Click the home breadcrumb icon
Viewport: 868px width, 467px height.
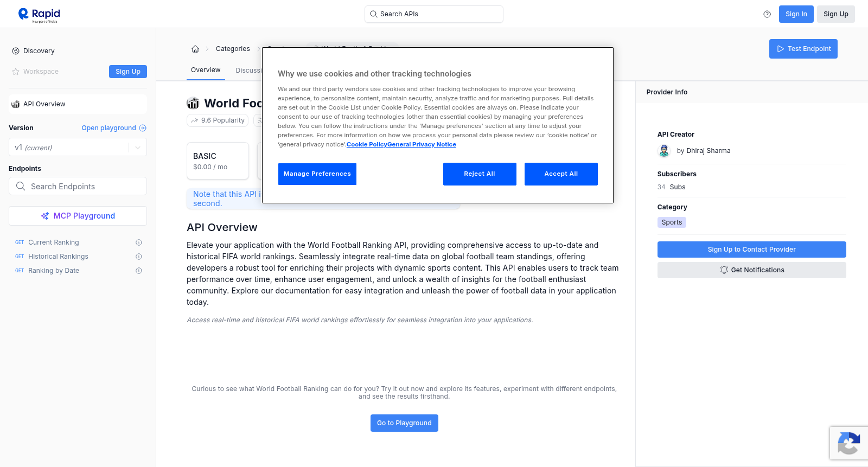(x=195, y=49)
